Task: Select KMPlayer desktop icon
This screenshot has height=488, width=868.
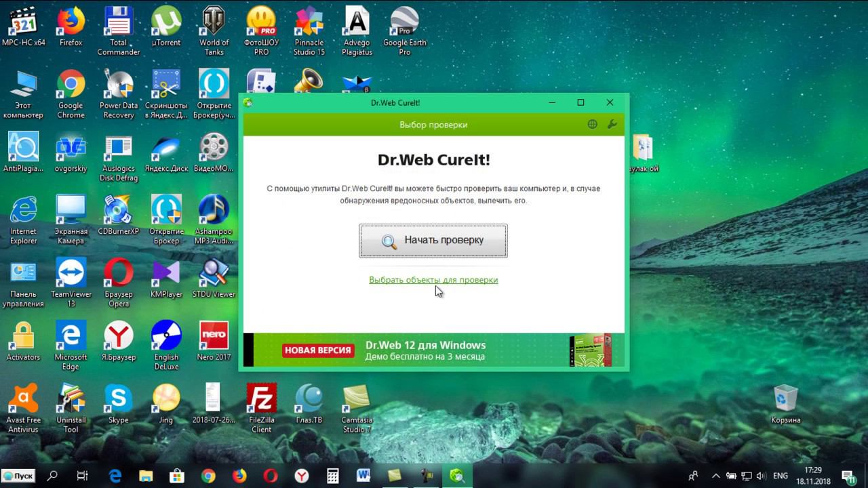Action: tap(166, 279)
